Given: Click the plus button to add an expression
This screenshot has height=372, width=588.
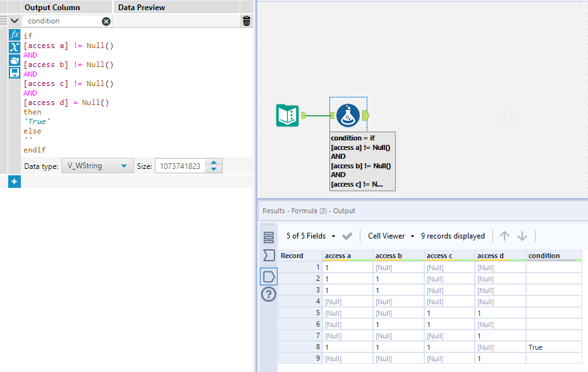Looking at the screenshot, I should (14, 182).
